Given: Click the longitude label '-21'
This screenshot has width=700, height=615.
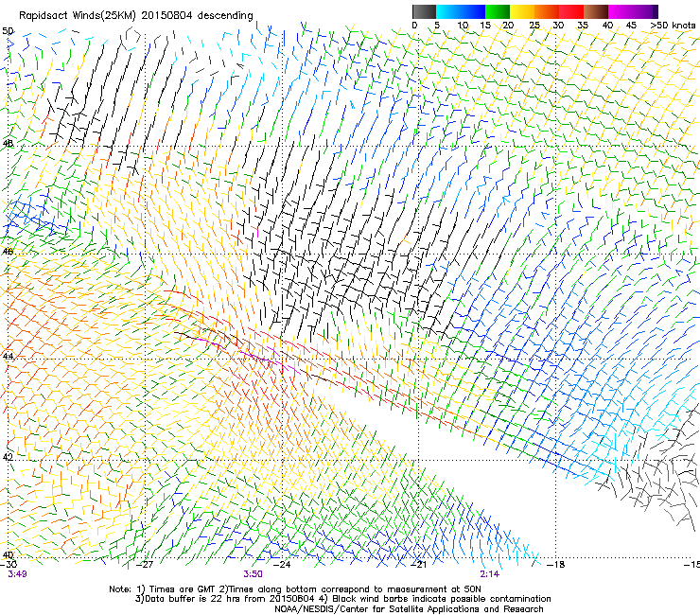Looking at the screenshot, I should (x=418, y=565).
